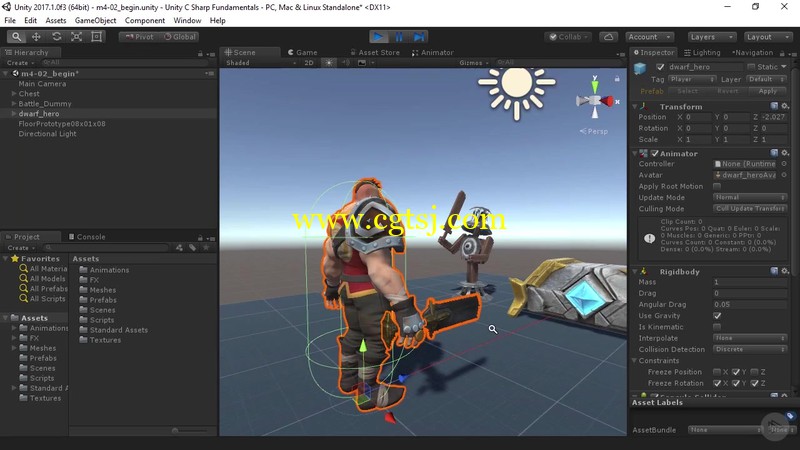The height and width of the screenshot is (450, 800).
Task: Open the Cloud services icon
Action: click(609, 37)
